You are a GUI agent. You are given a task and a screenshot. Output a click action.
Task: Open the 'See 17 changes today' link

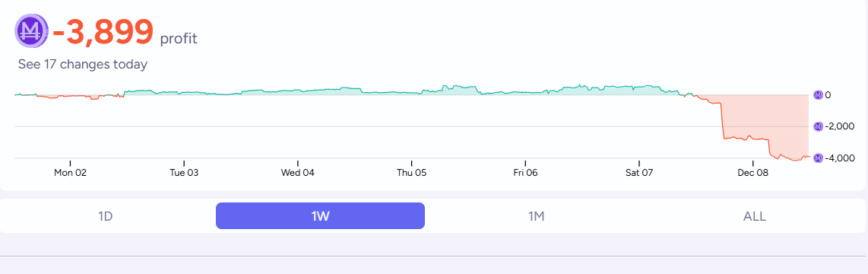pyautogui.click(x=83, y=65)
